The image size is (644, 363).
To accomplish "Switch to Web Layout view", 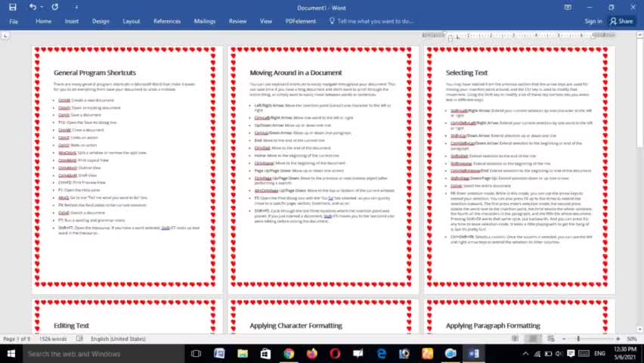I will pos(551,339).
